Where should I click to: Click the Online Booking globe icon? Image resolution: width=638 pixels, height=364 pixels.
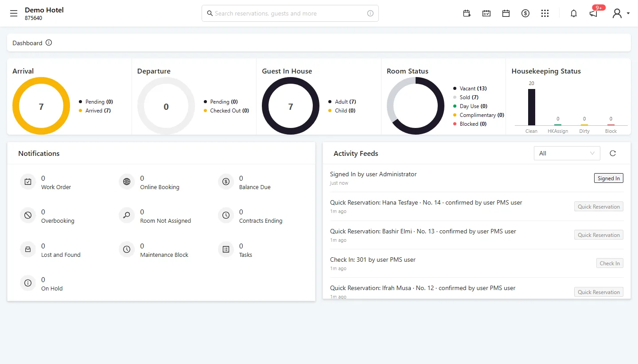127,182
